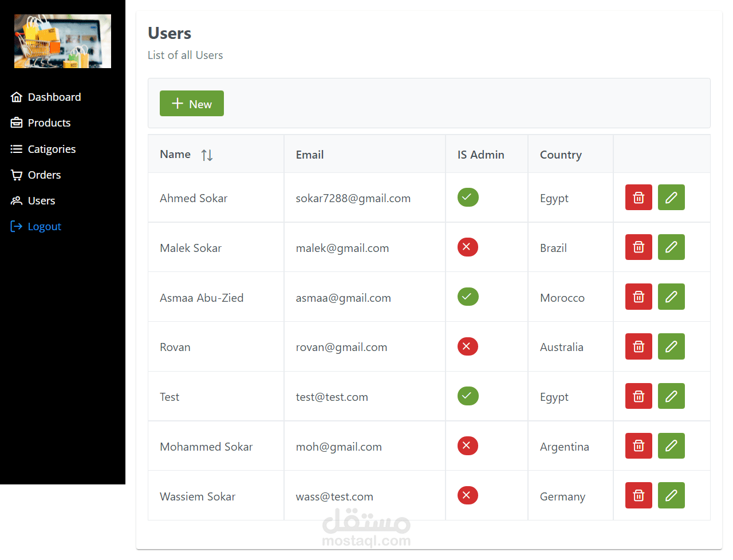Select the email test@test.com
Viewport: 733px width, 560px height.
(332, 397)
